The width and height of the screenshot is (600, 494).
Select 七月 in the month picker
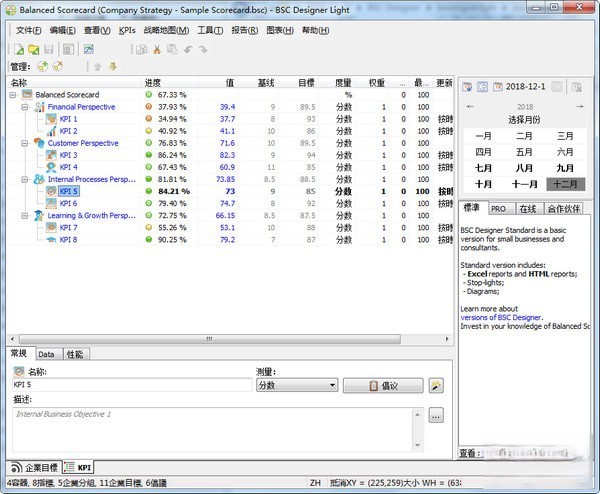(483, 168)
